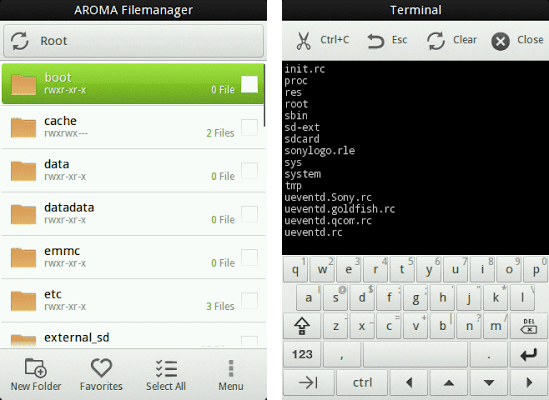The height and width of the screenshot is (400, 549).
Task: Open the data folder entry
Action: [x=133, y=170]
